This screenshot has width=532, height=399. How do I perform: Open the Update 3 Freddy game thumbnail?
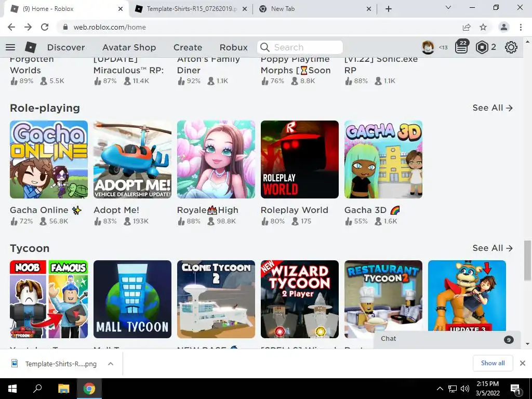click(467, 295)
